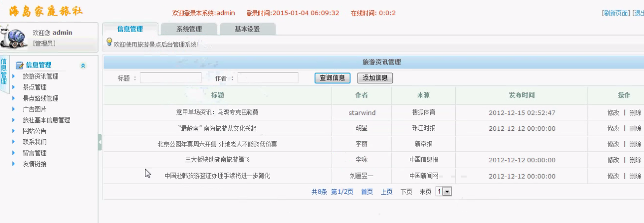Switch to the 信息管理 tab
The image size is (644, 223).
click(130, 29)
